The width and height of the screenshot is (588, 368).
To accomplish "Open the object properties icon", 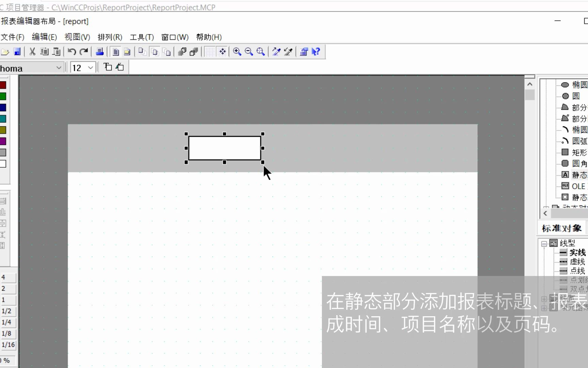I will point(304,52).
